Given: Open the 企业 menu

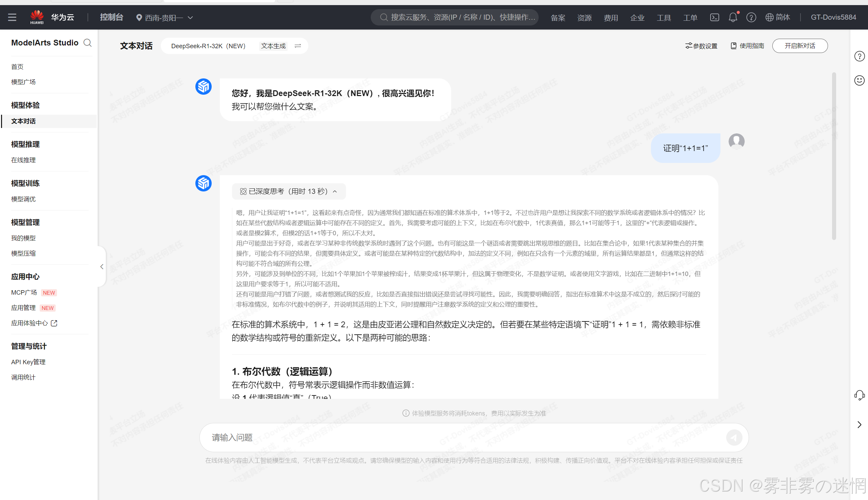Looking at the screenshot, I should point(637,18).
